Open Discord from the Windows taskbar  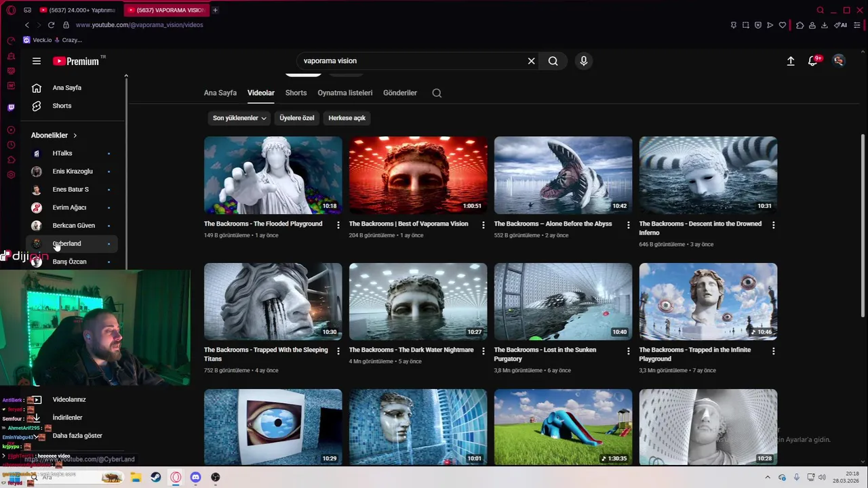pos(195,477)
